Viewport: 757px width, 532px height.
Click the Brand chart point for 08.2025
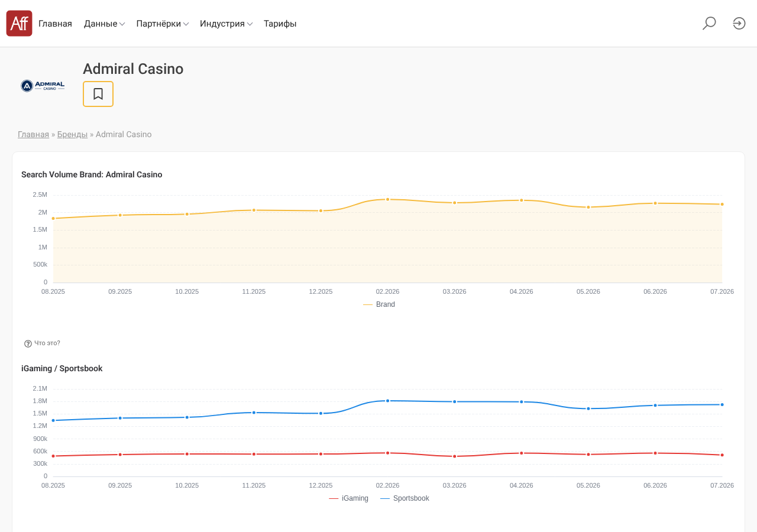(x=53, y=218)
